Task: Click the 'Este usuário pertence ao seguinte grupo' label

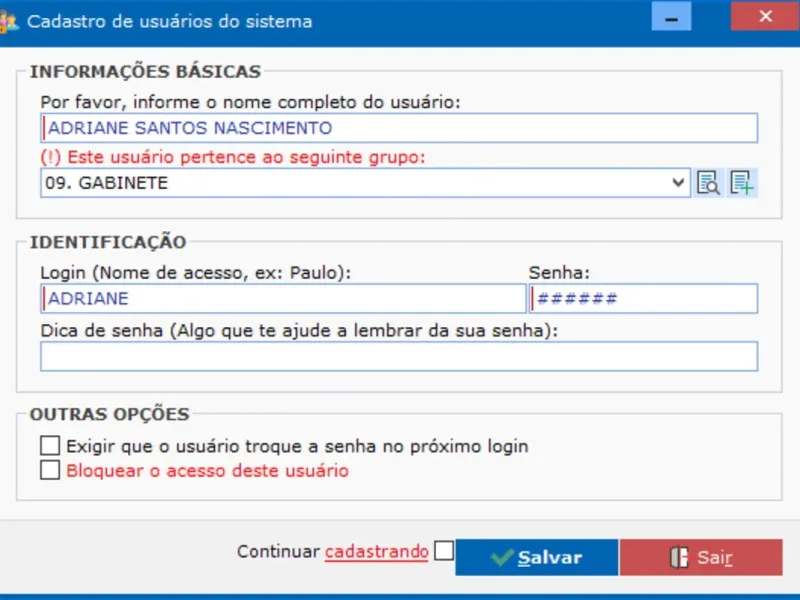Action: [x=233, y=157]
